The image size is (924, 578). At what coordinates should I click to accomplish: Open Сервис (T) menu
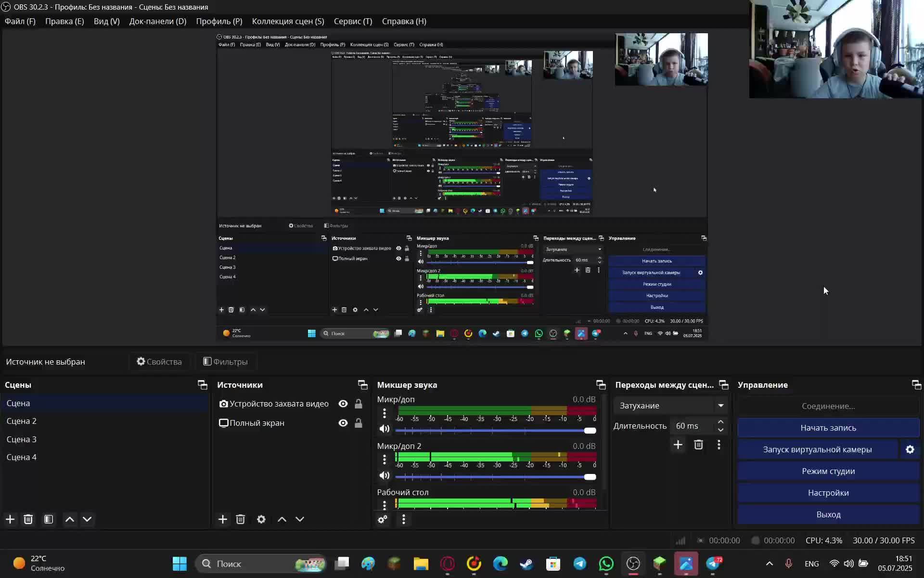click(353, 21)
